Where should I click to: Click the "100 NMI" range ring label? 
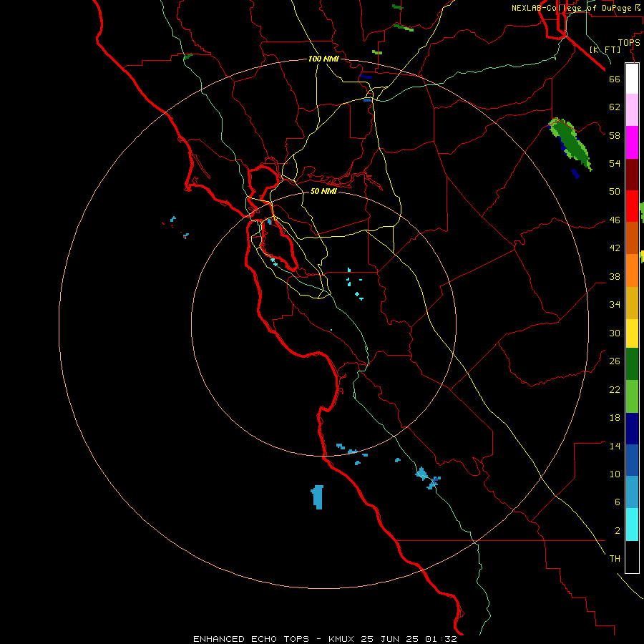click(x=323, y=59)
